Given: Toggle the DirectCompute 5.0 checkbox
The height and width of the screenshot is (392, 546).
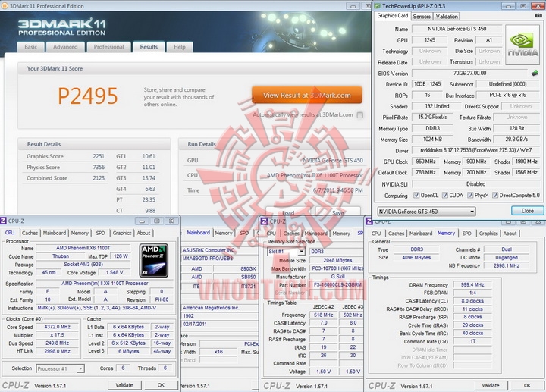Looking at the screenshot, I should [494, 196].
